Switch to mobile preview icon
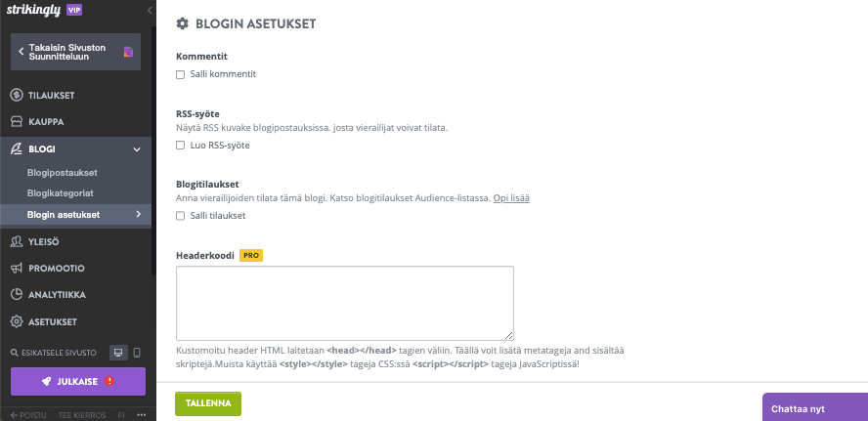868x421 pixels. (x=137, y=353)
